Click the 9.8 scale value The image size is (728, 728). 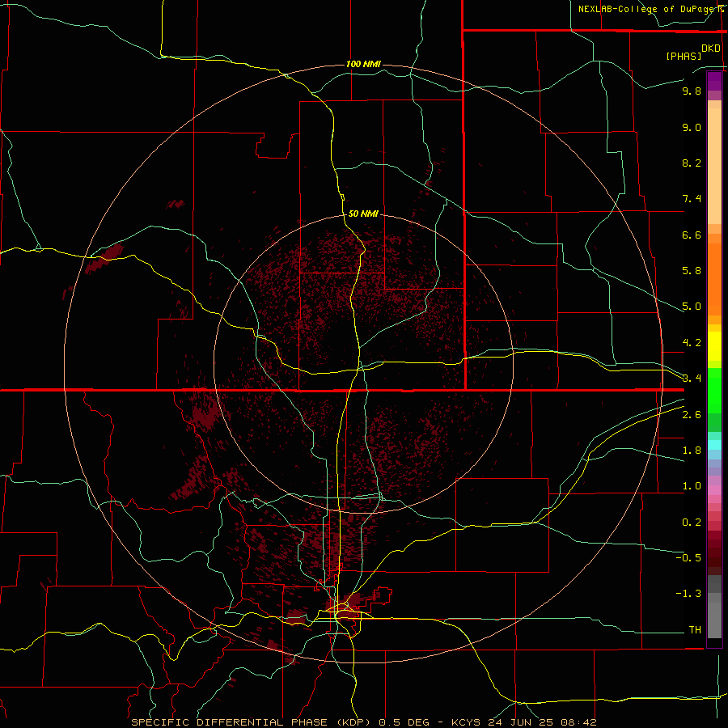click(692, 91)
